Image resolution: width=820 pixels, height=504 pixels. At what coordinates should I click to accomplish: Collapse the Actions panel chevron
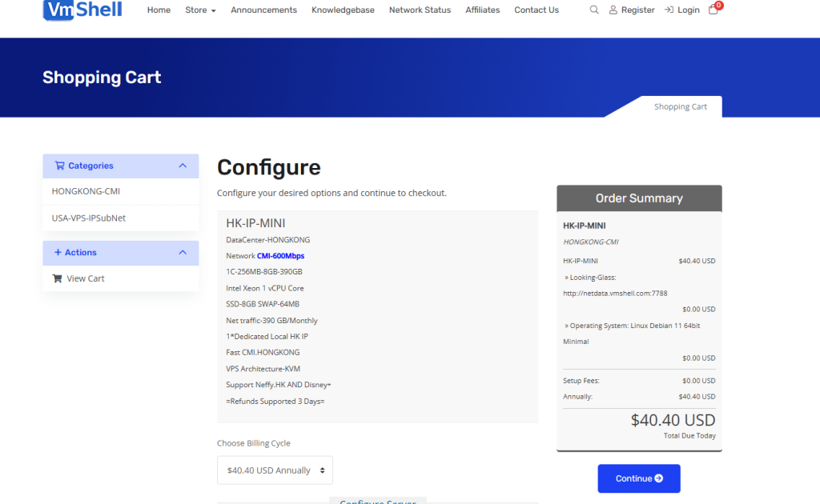pyautogui.click(x=183, y=252)
